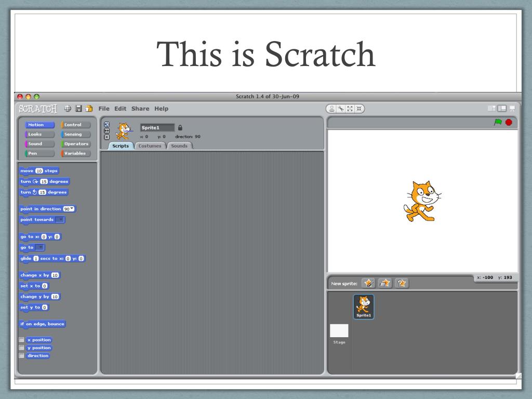Viewport: 532px width, 399px height.
Task: Show direction on stage
Action: 21,355
